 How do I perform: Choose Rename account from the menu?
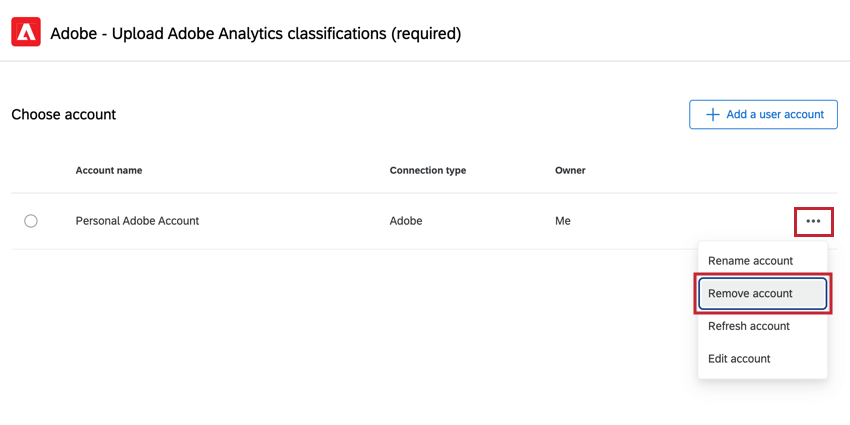[750, 261]
